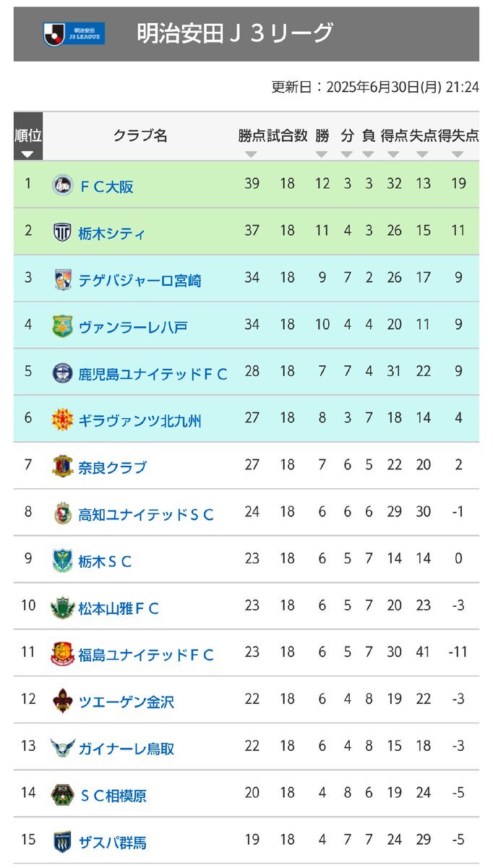Image resolution: width=493 pixels, height=868 pixels.
Task: Open 鹿児島ユナイテッドＦＣ club link
Action: 153,374
